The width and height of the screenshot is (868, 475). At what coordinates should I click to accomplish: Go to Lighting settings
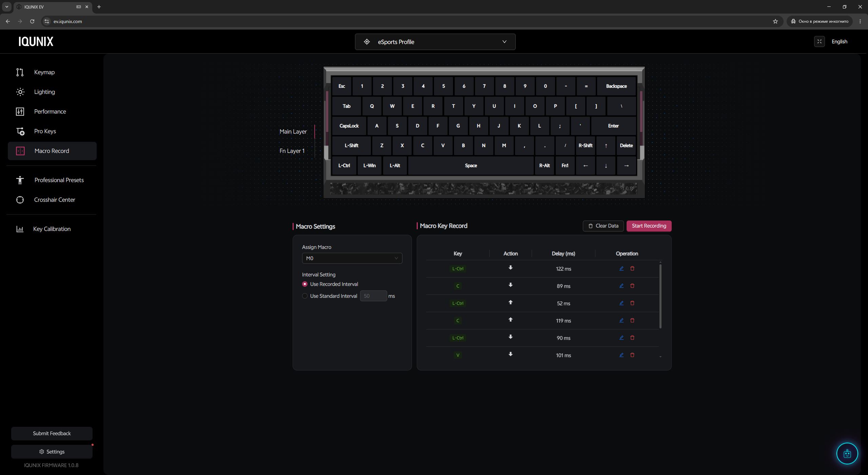pyautogui.click(x=52, y=92)
